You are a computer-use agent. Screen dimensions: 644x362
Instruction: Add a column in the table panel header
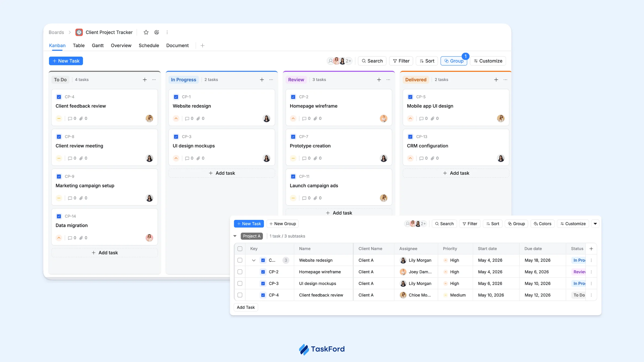591,249
